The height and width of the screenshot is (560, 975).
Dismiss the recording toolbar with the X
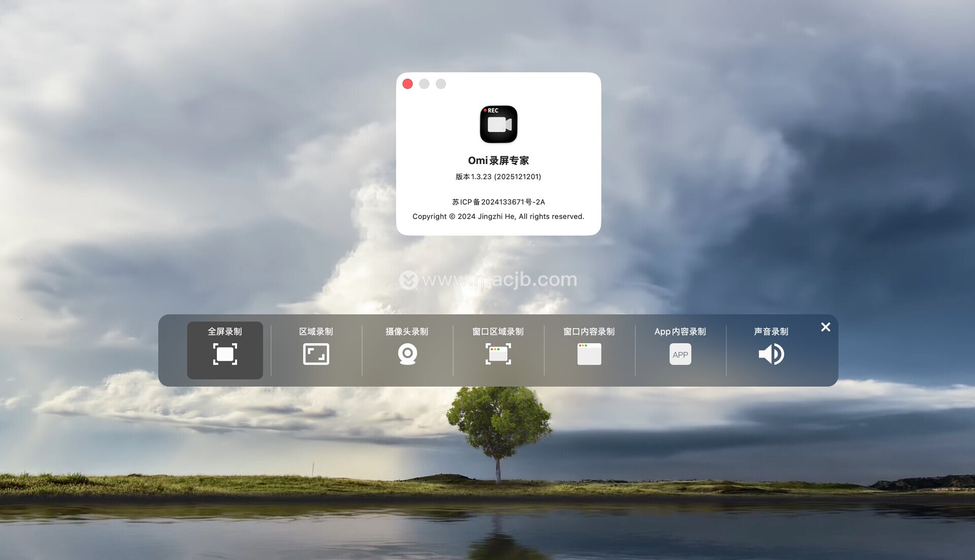click(x=826, y=327)
